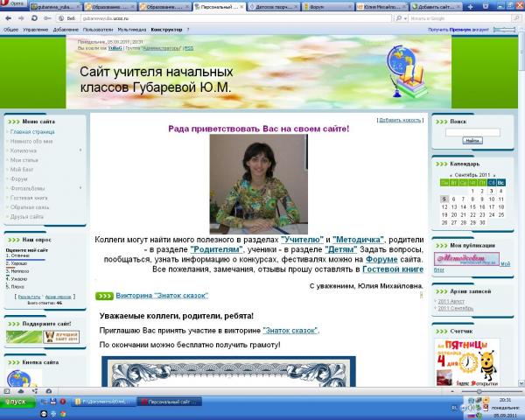Expand the 'Фотоальбомы' submenu arrow
The width and height of the screenshot is (525, 420).
coord(80,188)
